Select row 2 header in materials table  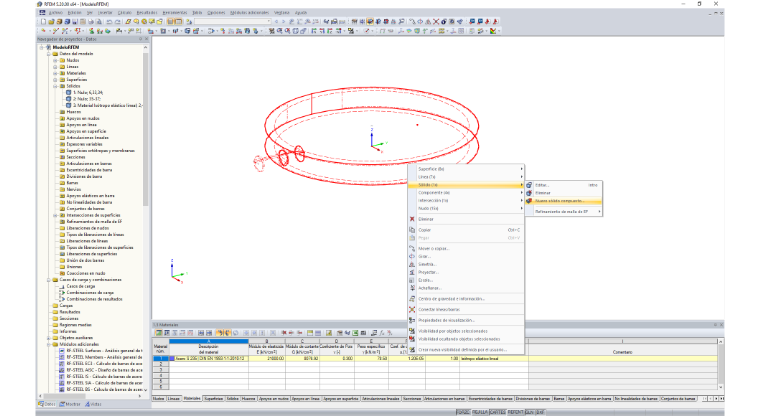tap(160, 364)
